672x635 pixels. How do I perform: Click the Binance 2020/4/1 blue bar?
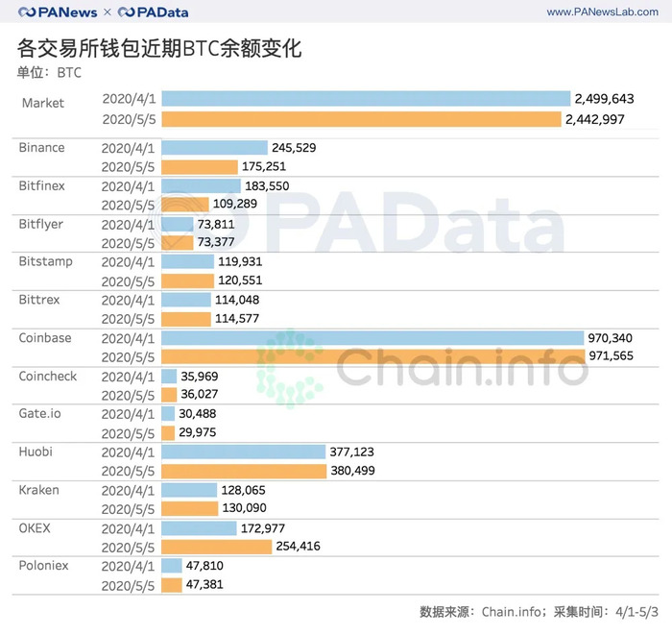214,148
